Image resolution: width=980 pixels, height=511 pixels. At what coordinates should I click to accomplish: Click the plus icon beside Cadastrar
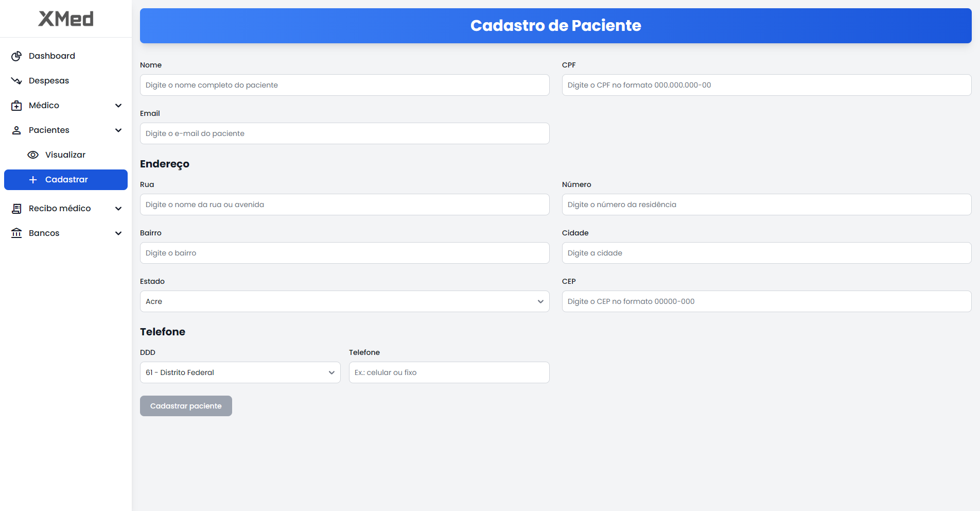click(x=33, y=180)
